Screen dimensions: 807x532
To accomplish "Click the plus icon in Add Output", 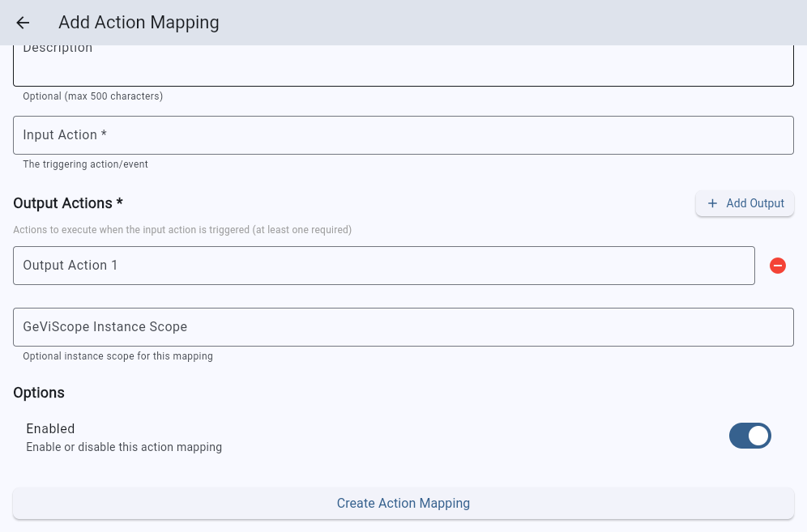I will 712,203.
